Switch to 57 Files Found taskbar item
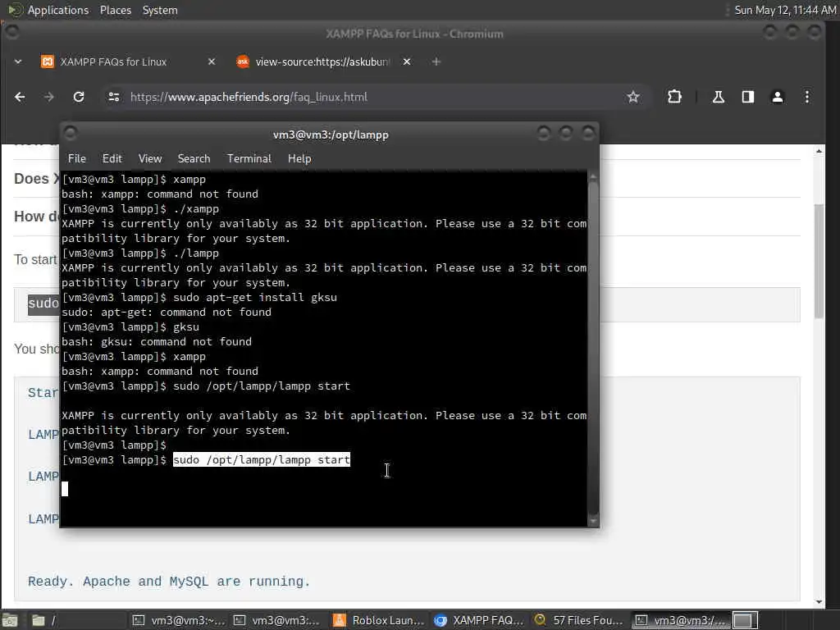Screen dimensions: 840x630 580,620
